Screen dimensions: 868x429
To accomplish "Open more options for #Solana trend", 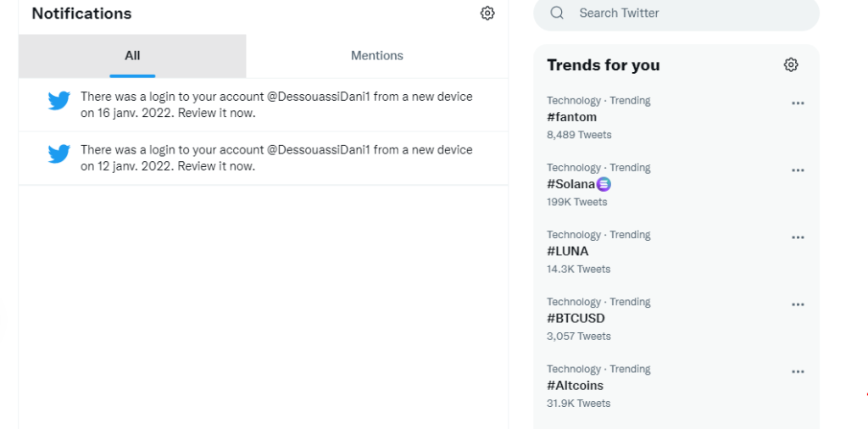I will [x=798, y=170].
